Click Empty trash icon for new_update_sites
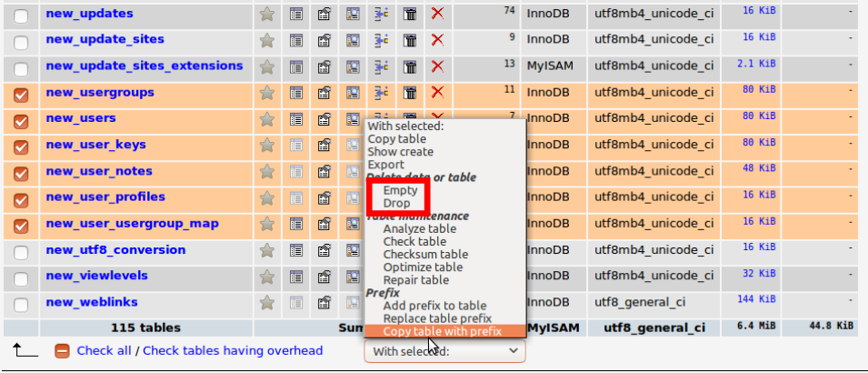This screenshot has width=868, height=373. pyautogui.click(x=410, y=40)
